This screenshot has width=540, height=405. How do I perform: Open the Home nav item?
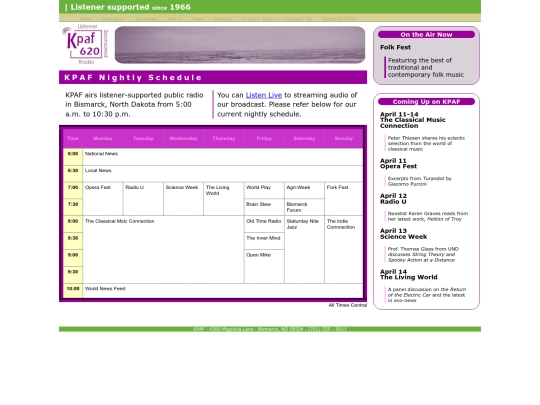[85, 19]
